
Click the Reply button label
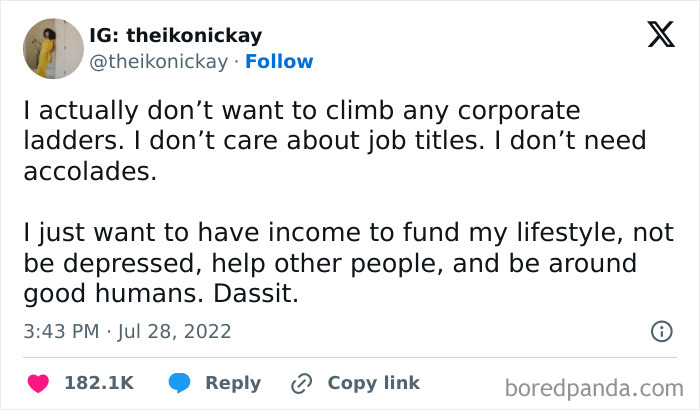233,383
